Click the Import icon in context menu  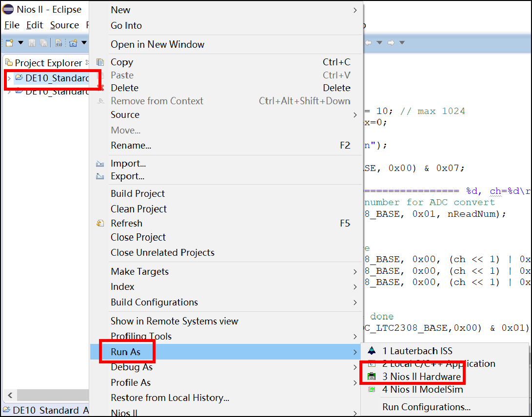tap(100, 164)
